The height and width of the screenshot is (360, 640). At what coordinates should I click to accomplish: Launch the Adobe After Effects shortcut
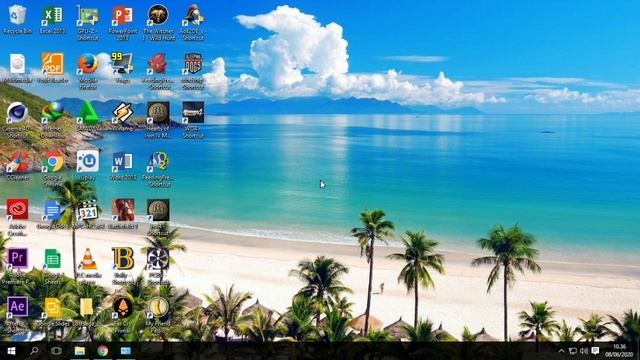[x=17, y=307]
